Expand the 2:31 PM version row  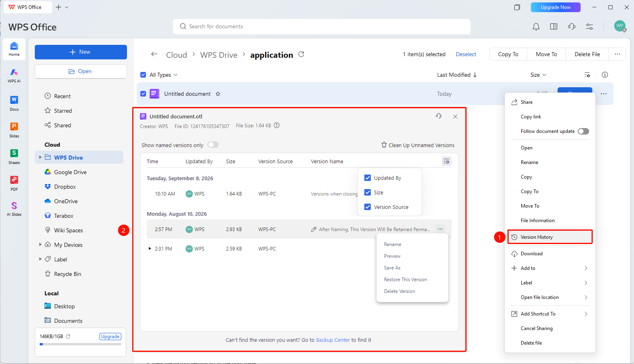(x=150, y=248)
